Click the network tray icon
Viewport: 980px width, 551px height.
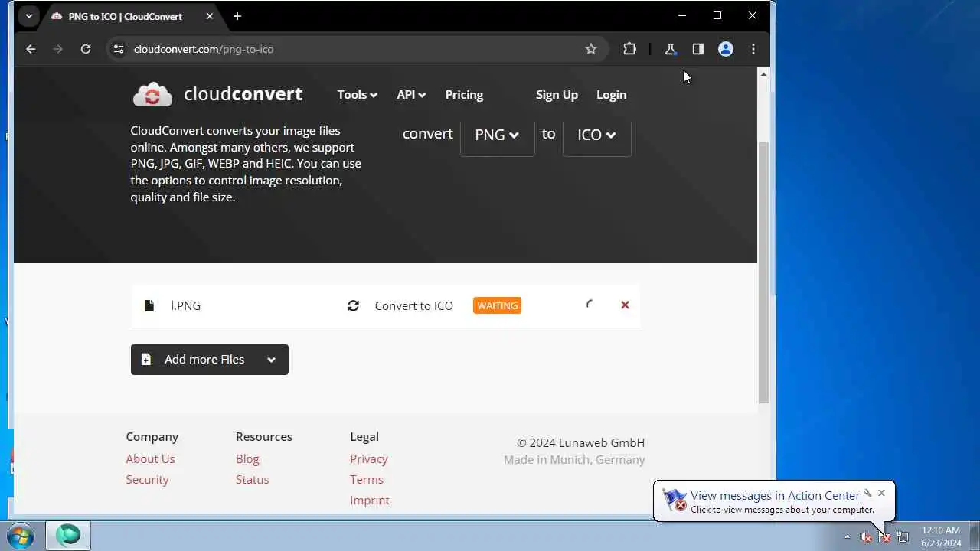903,537
